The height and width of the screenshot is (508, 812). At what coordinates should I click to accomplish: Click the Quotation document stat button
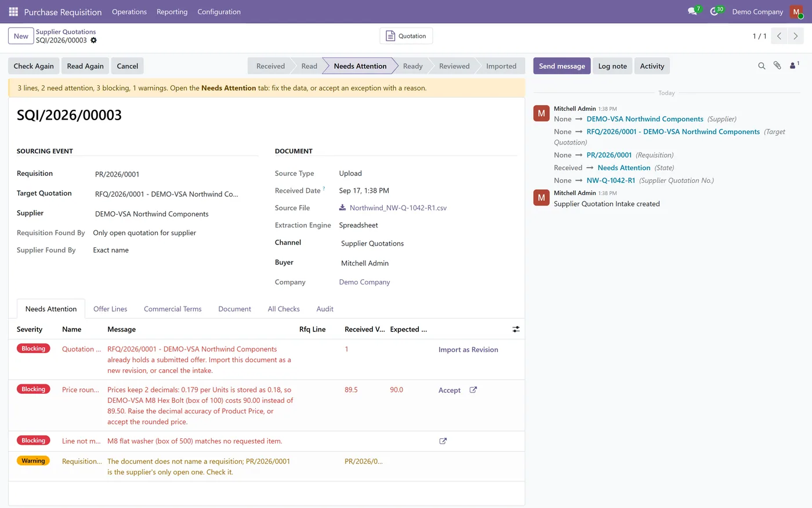(x=406, y=36)
